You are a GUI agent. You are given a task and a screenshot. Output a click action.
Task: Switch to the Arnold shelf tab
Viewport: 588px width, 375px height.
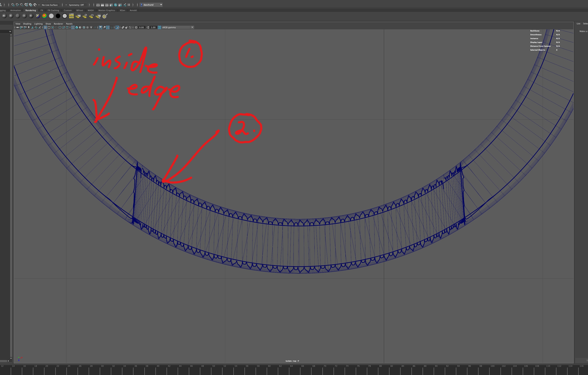(x=133, y=10)
